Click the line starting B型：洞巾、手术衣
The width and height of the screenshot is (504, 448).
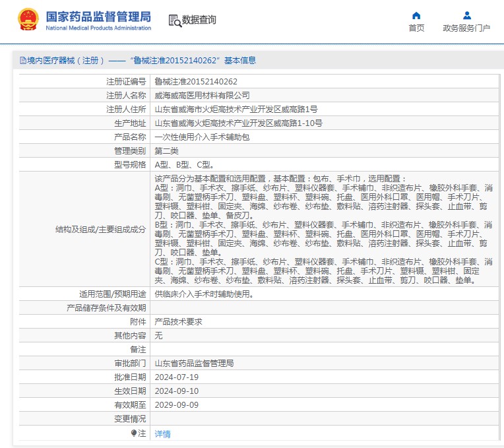[x=324, y=224]
